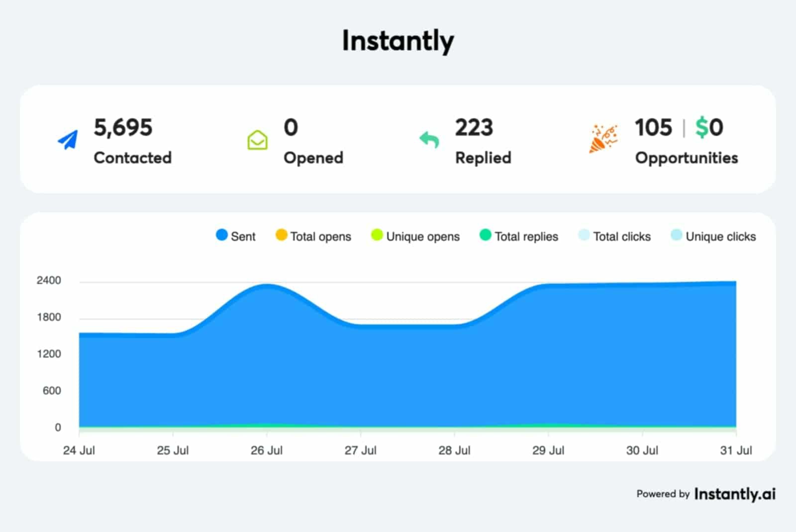Click the 223 Replied count

point(474,128)
